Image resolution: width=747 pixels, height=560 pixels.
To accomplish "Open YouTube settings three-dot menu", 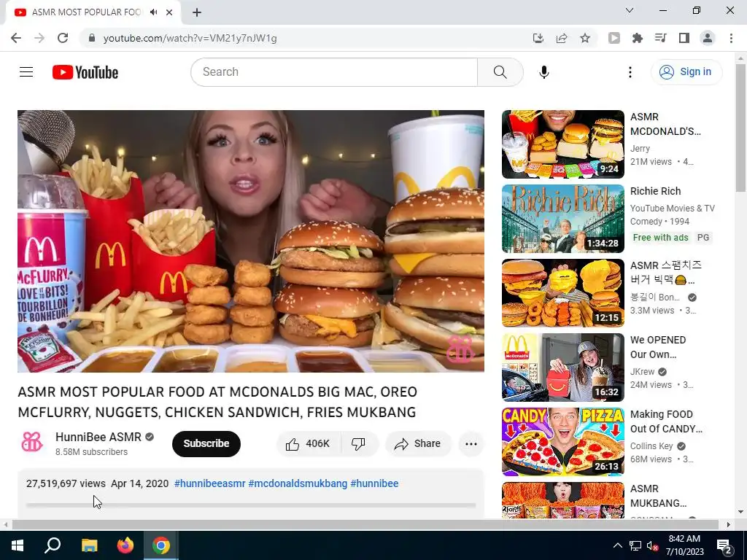I will point(630,72).
